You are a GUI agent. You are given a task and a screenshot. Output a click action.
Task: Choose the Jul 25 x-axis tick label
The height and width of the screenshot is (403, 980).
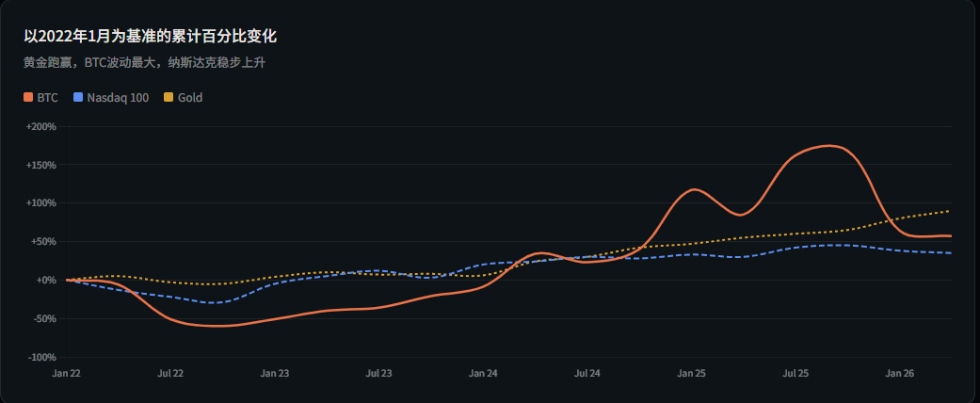point(795,373)
